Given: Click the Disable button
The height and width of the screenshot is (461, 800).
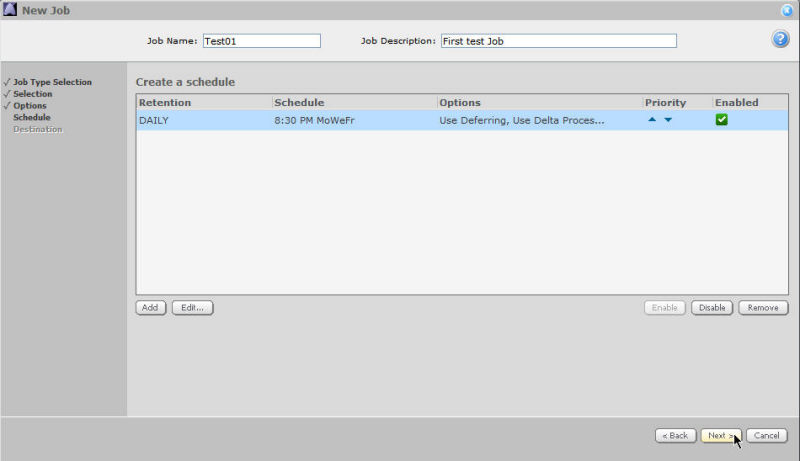Looking at the screenshot, I should 712,308.
